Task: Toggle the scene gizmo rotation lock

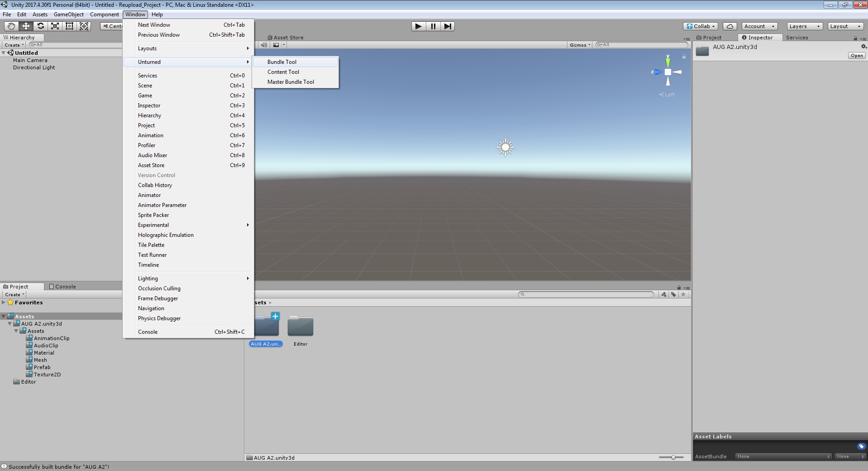Action: tap(684, 57)
